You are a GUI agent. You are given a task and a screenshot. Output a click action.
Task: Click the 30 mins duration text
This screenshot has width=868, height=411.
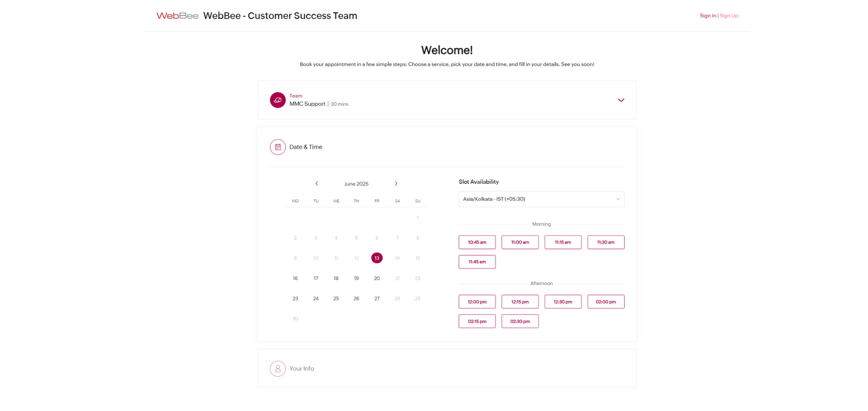pos(340,104)
